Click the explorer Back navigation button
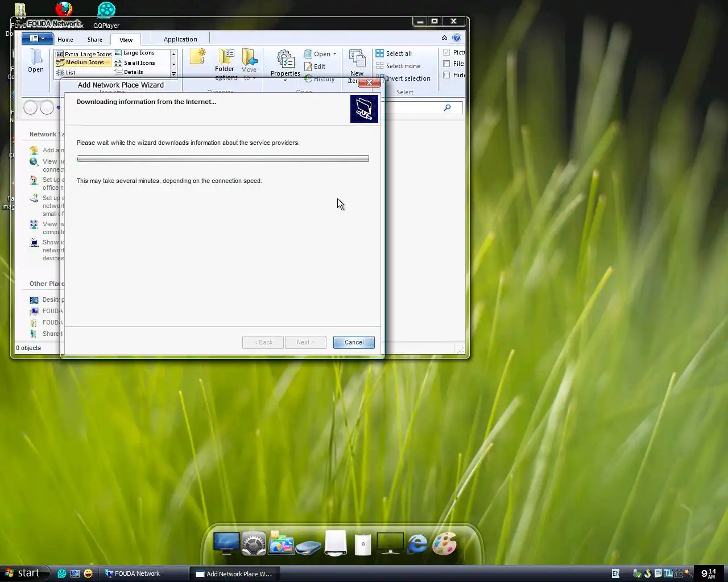The image size is (728, 582). [x=31, y=107]
